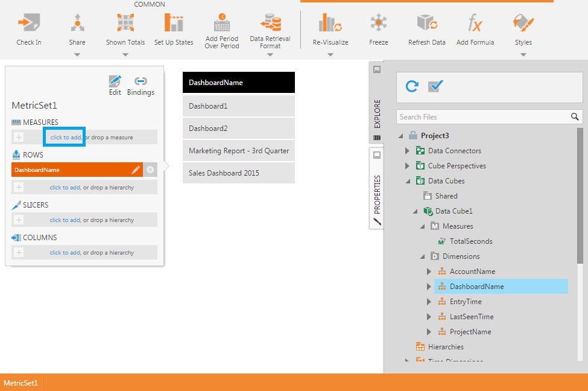Toggle the checkmark button in Explore panel
This screenshot has height=391, width=588.
coord(435,87)
